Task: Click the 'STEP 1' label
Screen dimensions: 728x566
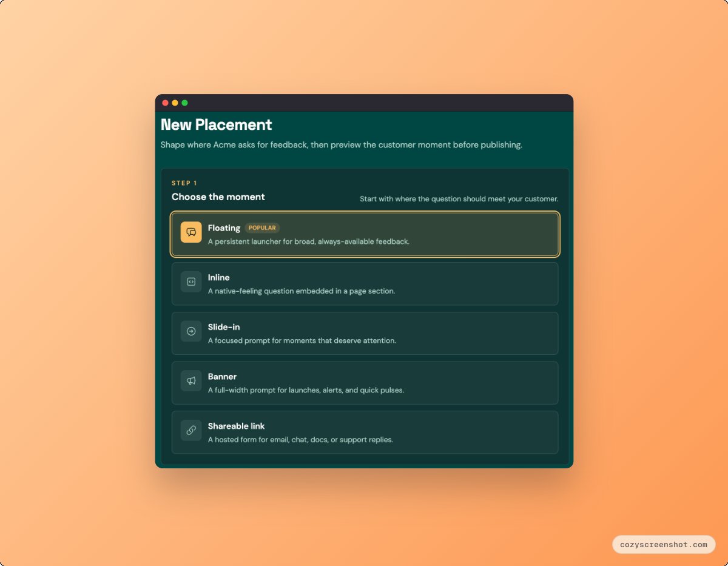Action: click(184, 183)
